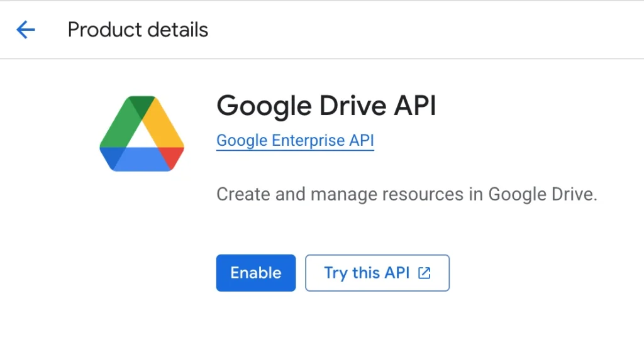Open Try this API in new tab
The width and height of the screenshot is (644, 345).
tap(377, 273)
